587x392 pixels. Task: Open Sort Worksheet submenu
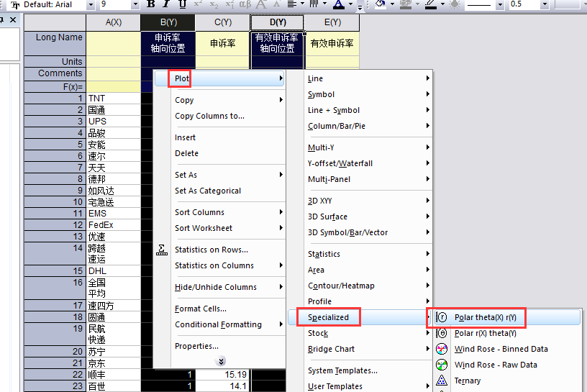(x=219, y=228)
